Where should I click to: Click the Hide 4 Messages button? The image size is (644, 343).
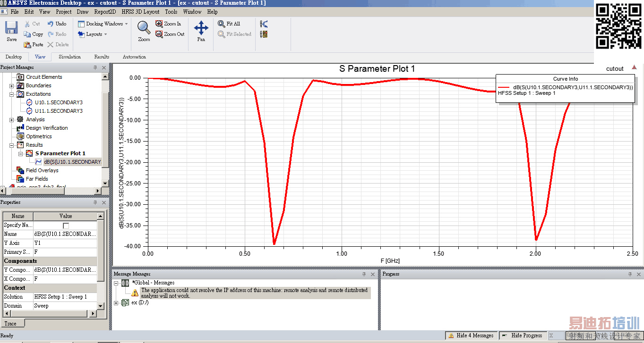pyautogui.click(x=471, y=335)
